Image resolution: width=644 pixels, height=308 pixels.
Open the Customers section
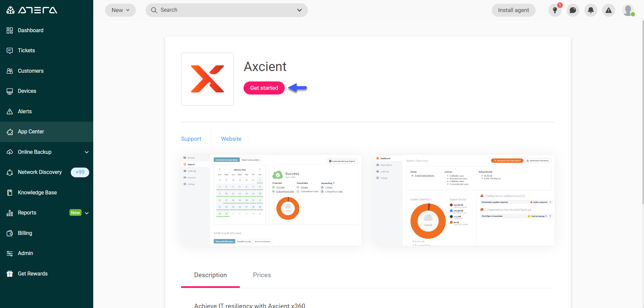tap(30, 71)
